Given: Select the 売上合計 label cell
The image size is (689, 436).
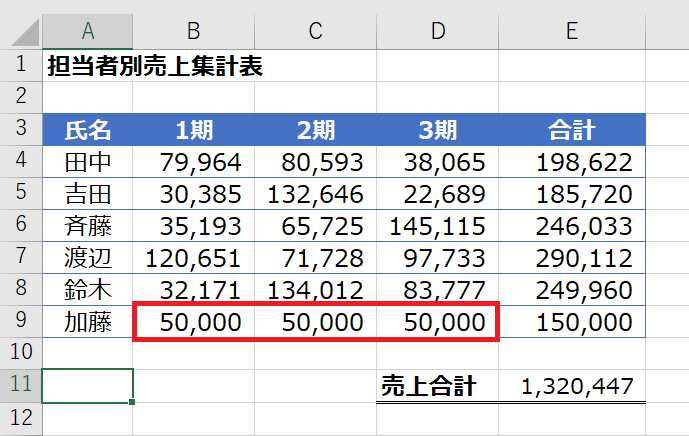Looking at the screenshot, I should (x=437, y=386).
